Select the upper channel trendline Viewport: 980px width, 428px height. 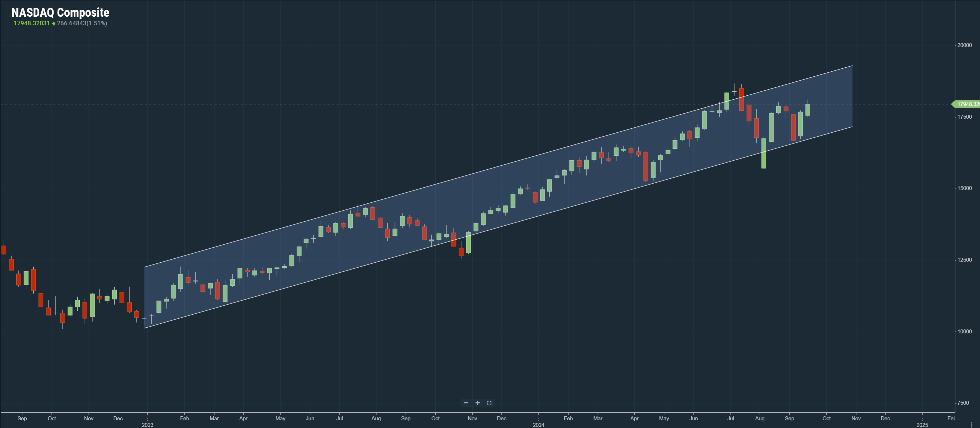pyautogui.click(x=494, y=168)
